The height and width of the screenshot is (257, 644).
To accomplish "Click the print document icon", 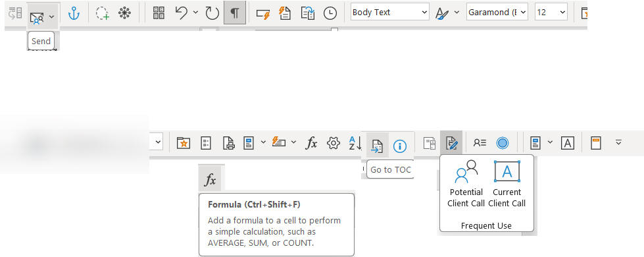I will (x=228, y=143).
